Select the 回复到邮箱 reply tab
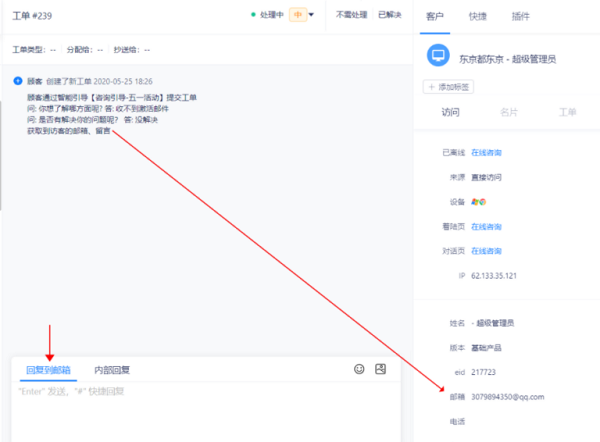 [48, 370]
